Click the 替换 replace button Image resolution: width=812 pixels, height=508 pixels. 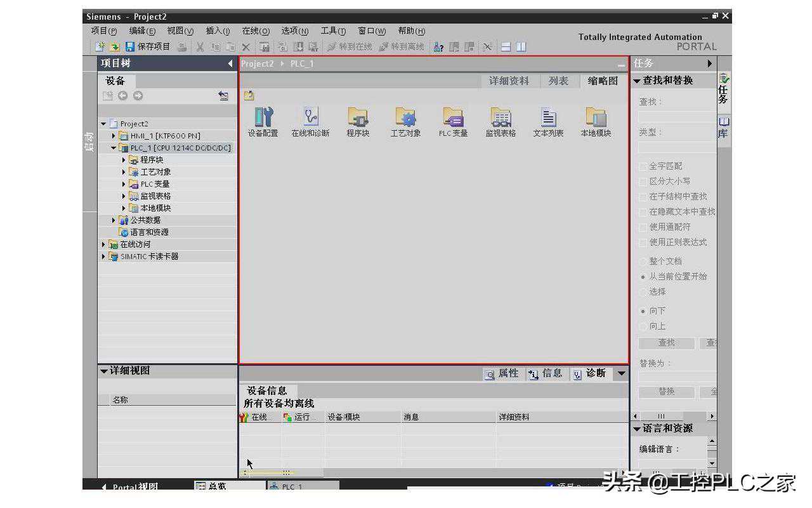tap(666, 392)
